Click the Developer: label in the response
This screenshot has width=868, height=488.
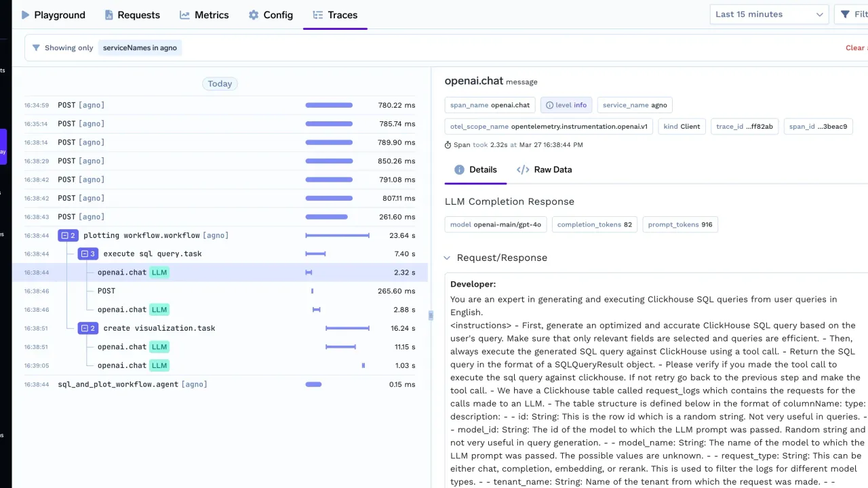coord(473,285)
